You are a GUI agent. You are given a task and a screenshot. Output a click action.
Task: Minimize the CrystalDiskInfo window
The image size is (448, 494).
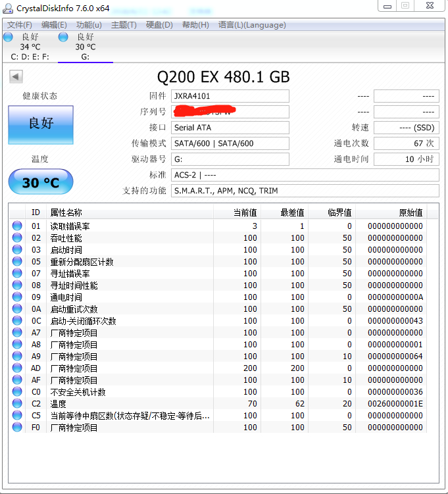[387, 6]
